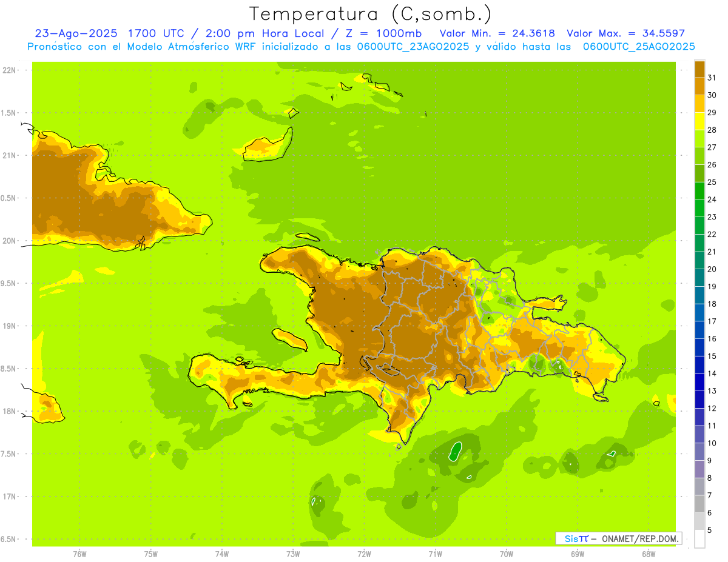
Task: Select the "7.5N" latitude axis label
Action: [x=9, y=454]
